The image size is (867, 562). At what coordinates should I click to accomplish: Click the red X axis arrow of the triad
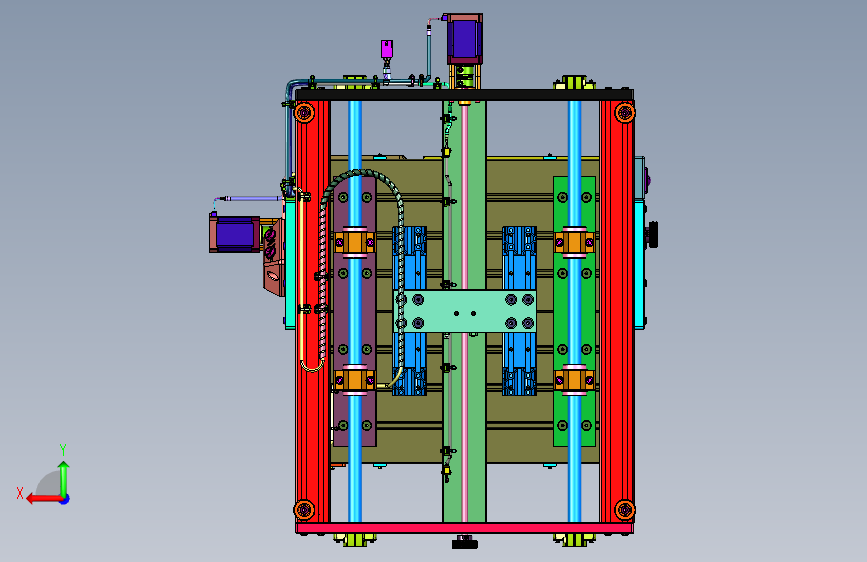pos(44,499)
